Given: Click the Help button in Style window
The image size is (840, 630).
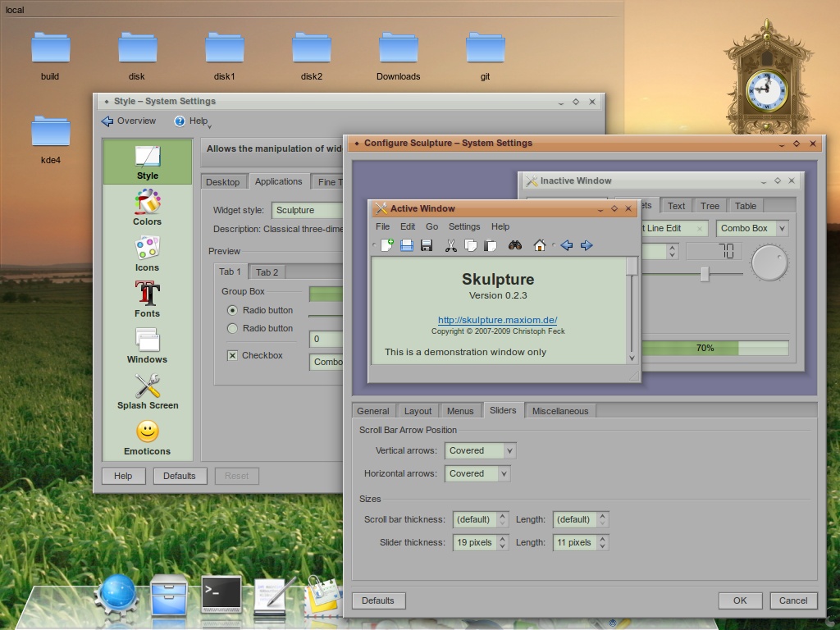Looking at the screenshot, I should (123, 476).
